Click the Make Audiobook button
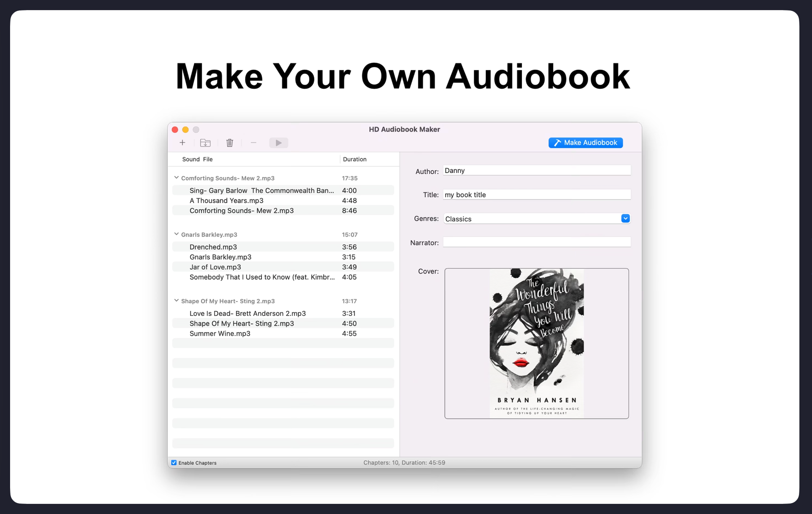This screenshot has height=514, width=812. click(x=585, y=143)
